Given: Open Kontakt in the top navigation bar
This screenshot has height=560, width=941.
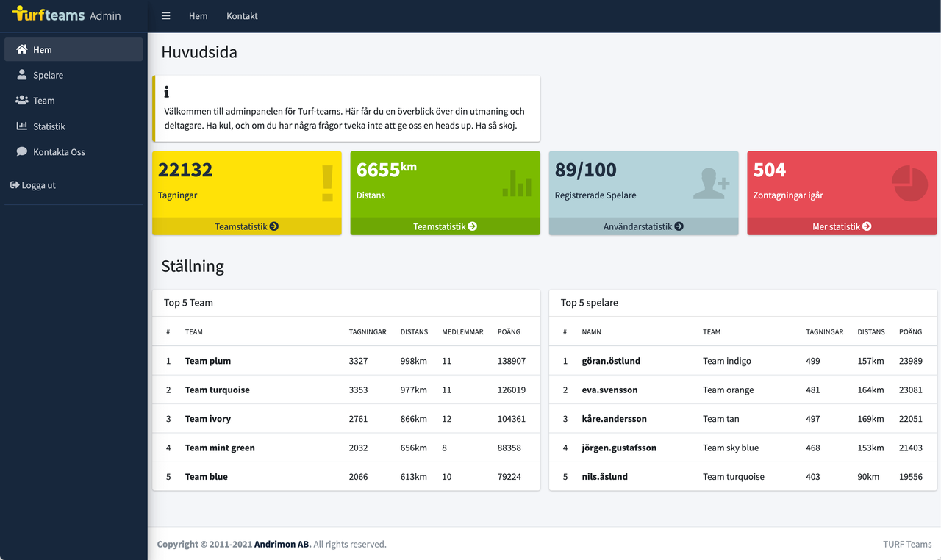Looking at the screenshot, I should point(242,16).
